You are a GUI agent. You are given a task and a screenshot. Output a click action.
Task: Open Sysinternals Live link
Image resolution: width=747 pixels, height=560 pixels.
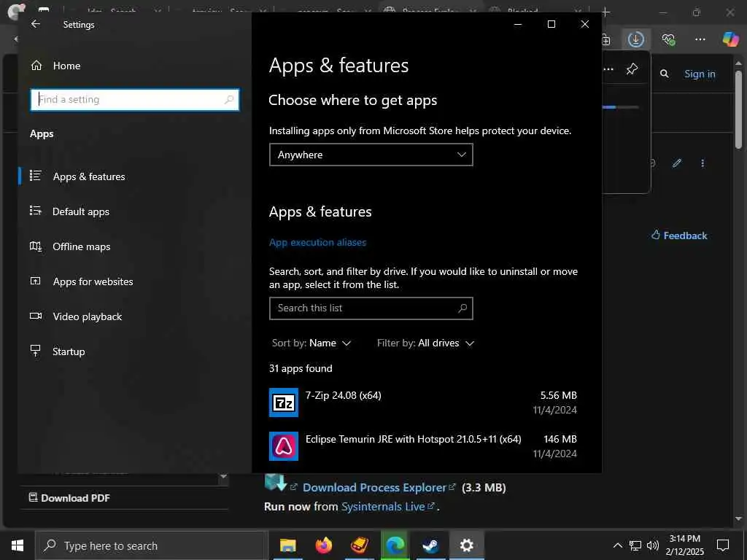point(383,507)
